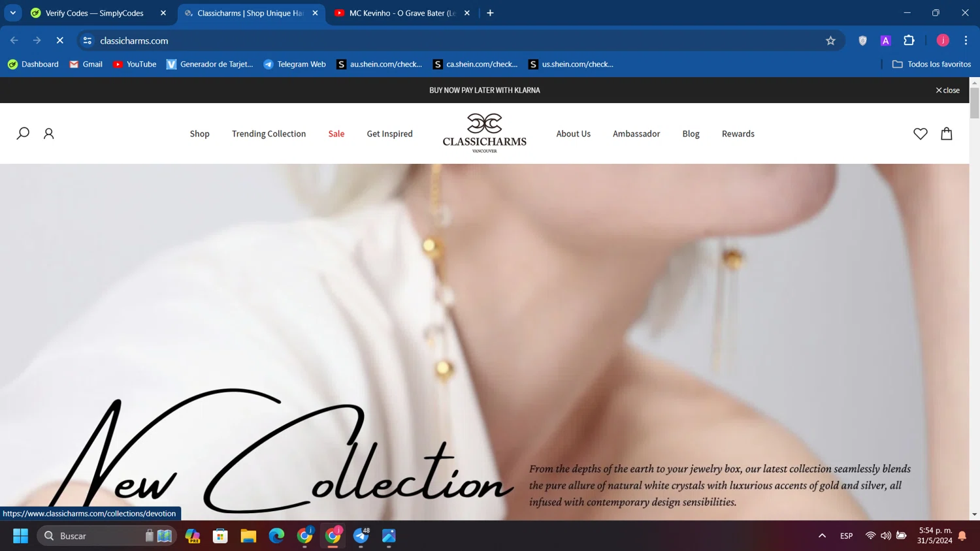
Task: Open the Rewards page
Action: coord(738,134)
